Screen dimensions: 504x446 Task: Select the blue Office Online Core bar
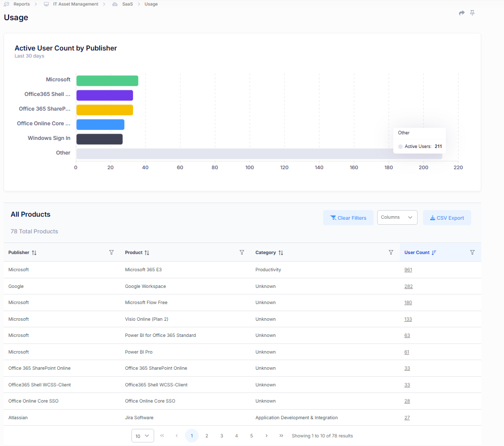(x=100, y=125)
